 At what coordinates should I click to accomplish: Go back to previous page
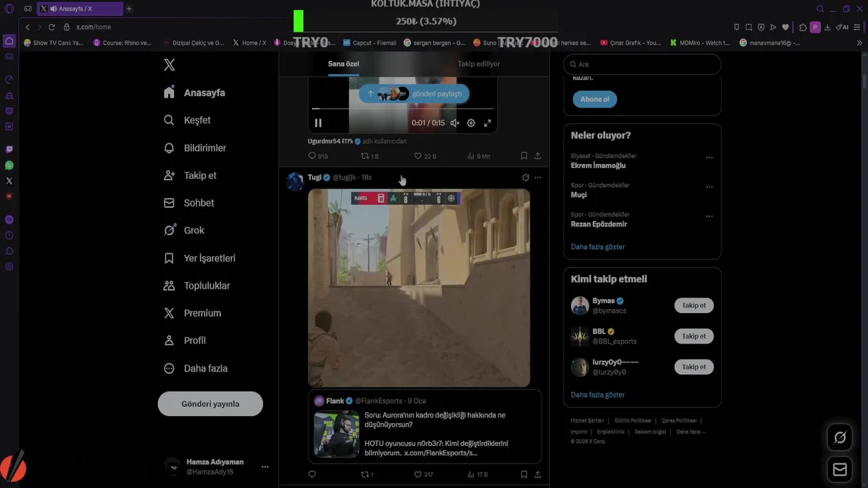[x=27, y=27]
